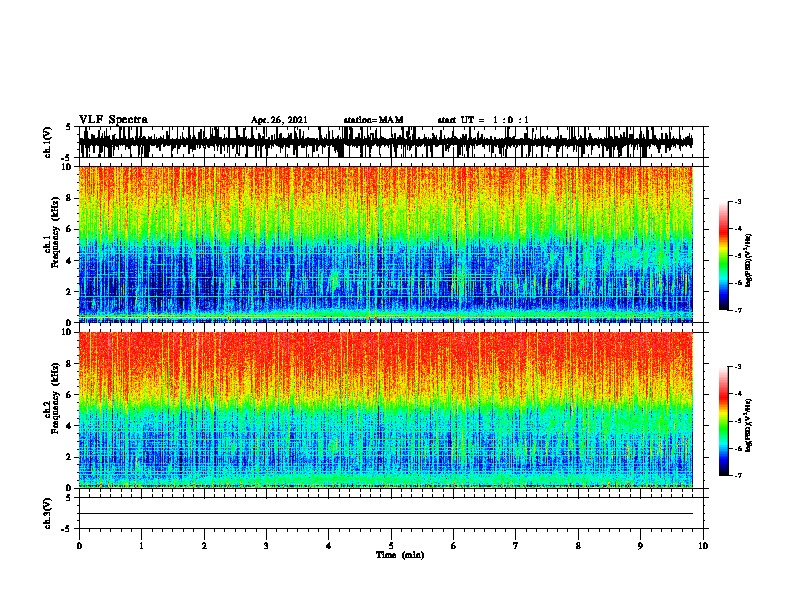The image size is (792, 612).
Task: Select the "start UT = 1:0:1" header text
Action: (x=483, y=120)
